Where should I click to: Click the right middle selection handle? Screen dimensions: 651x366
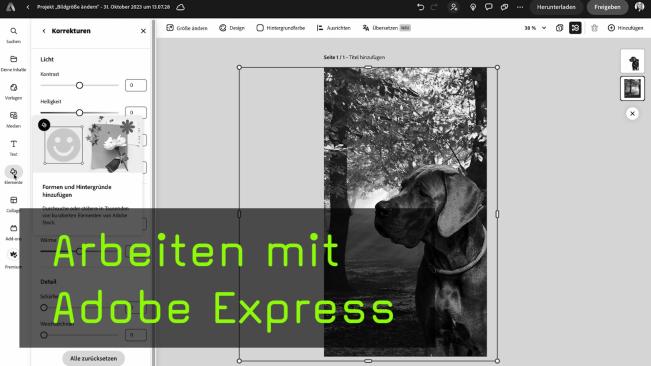pyautogui.click(x=497, y=214)
